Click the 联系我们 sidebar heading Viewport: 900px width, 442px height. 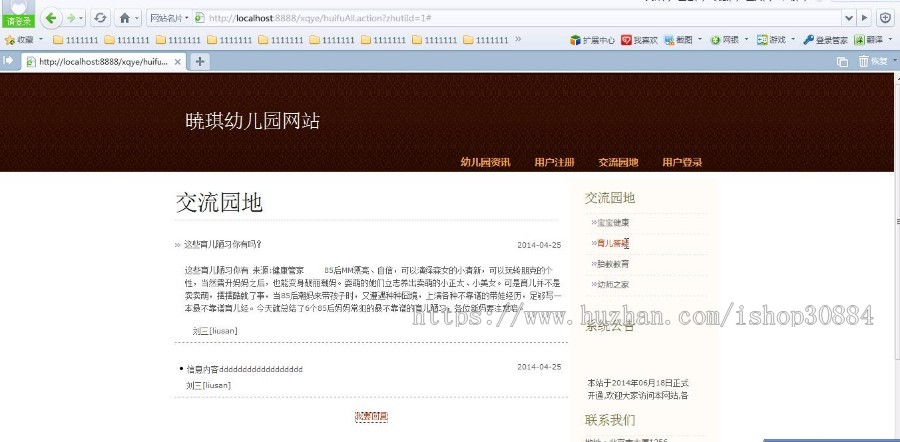point(610,420)
